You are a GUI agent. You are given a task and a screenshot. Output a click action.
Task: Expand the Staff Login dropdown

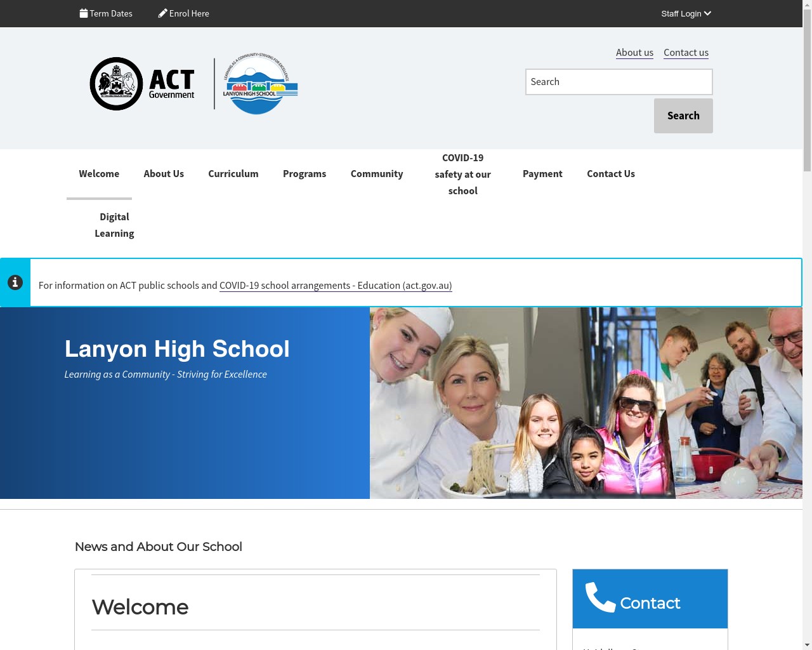coord(685,13)
